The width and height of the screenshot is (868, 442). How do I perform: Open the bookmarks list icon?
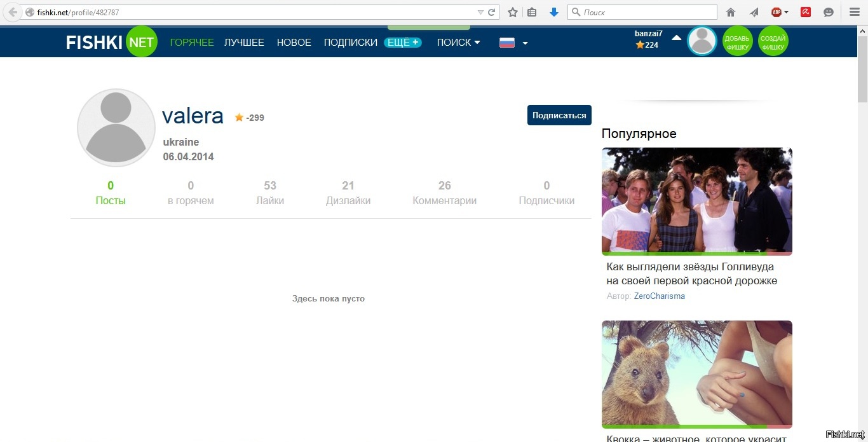point(532,12)
